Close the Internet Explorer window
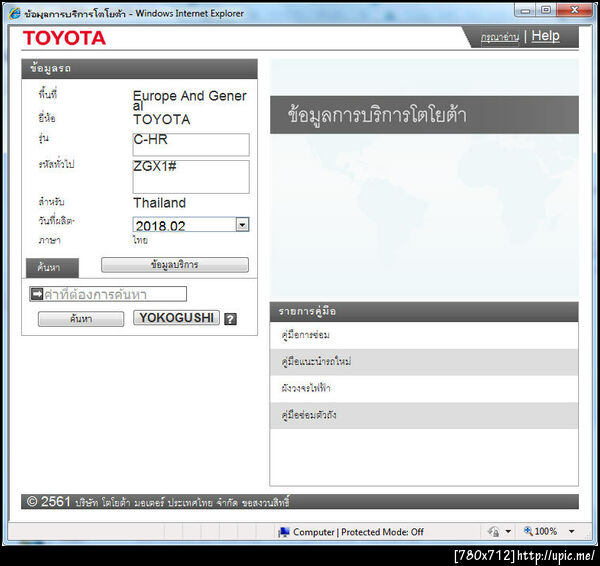 coord(575,10)
